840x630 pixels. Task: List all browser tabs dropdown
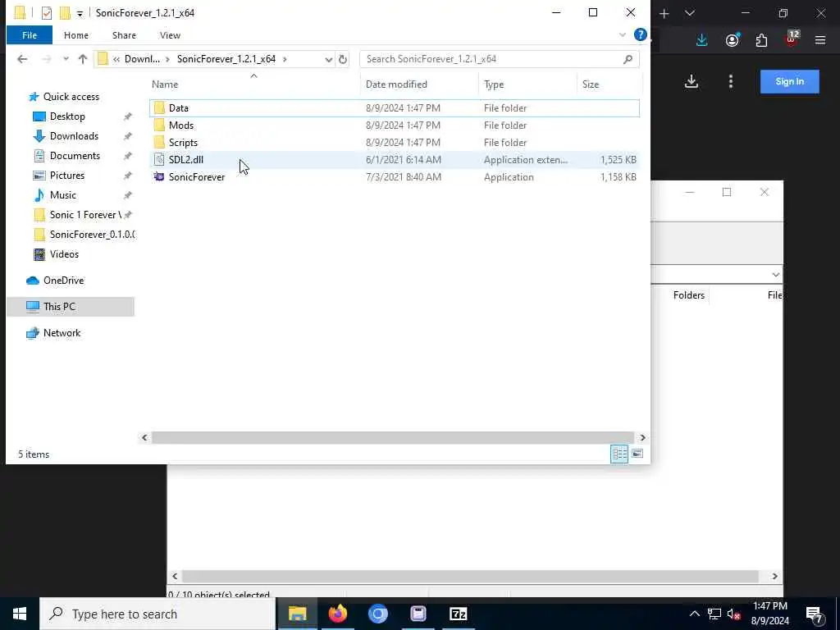coord(690,13)
